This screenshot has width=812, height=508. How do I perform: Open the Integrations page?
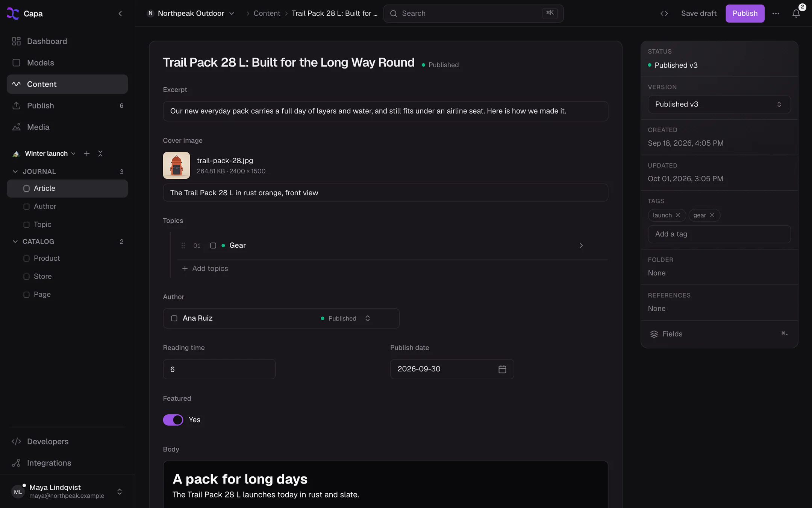coord(67,463)
